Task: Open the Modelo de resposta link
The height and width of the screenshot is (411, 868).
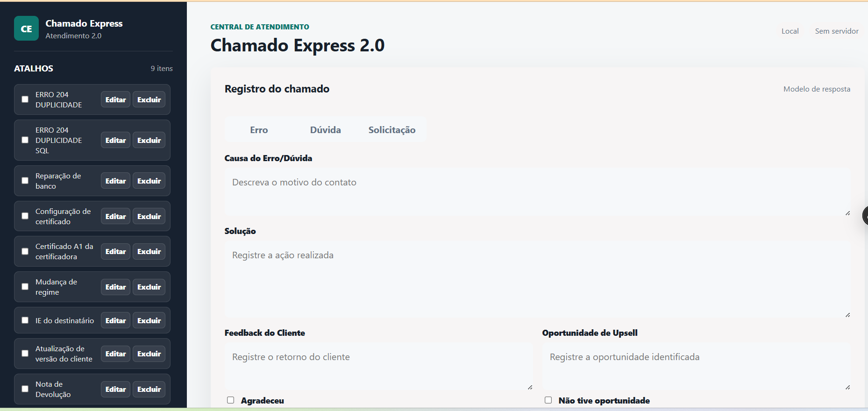Action: coord(817,89)
